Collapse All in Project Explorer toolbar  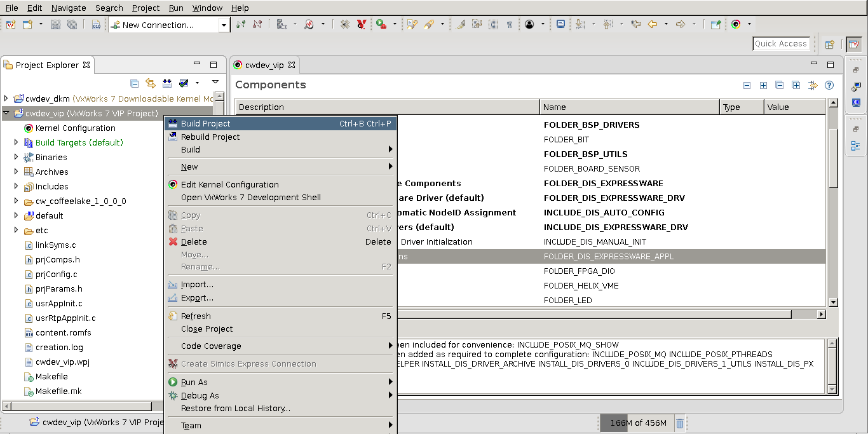coord(134,83)
